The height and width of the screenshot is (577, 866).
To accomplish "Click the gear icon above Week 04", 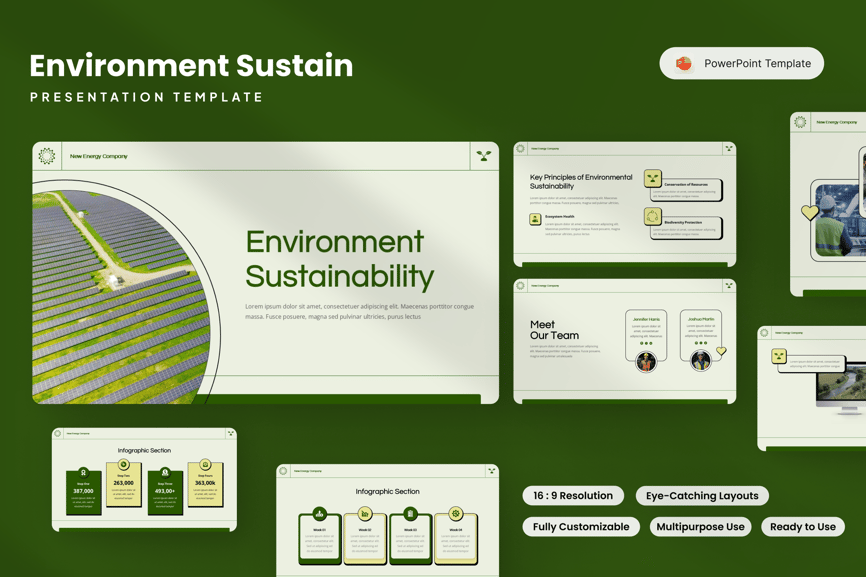I will tap(456, 514).
